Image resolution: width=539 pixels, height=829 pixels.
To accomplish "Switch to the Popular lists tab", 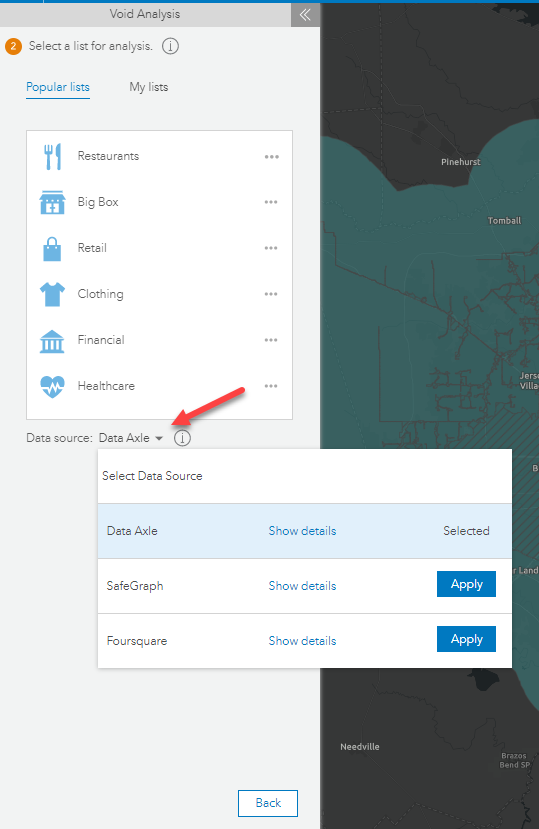I will click(x=58, y=87).
